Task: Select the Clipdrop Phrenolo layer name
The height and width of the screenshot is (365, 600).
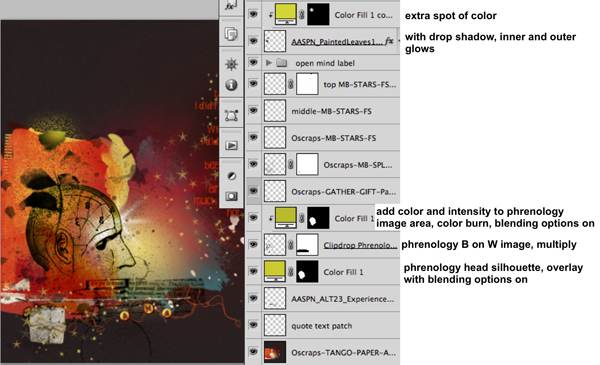Action: click(360, 245)
